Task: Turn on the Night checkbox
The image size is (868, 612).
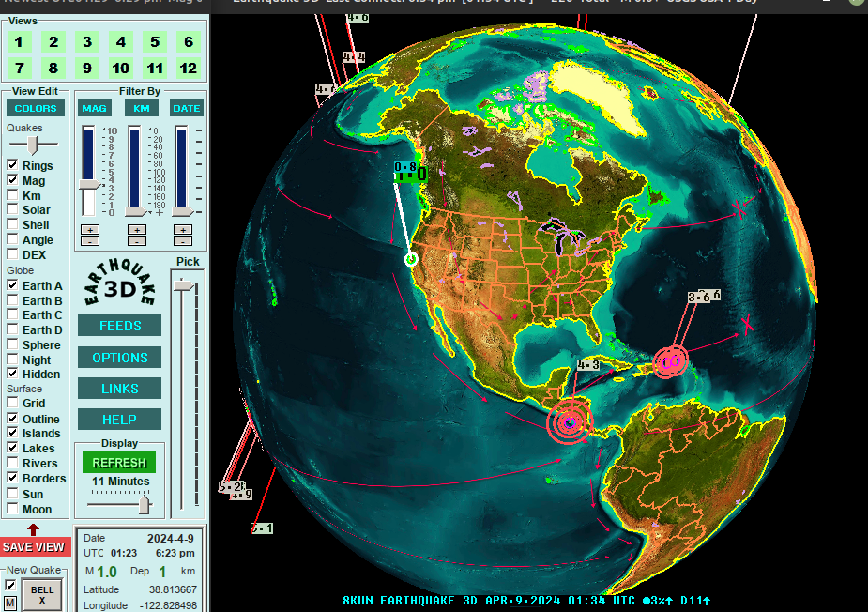Action: tap(12, 360)
